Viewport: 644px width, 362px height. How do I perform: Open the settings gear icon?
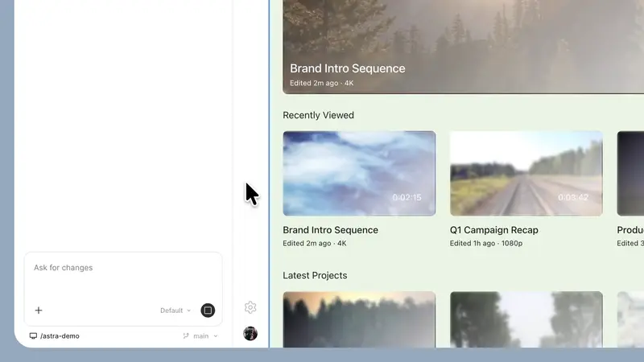pyautogui.click(x=250, y=307)
